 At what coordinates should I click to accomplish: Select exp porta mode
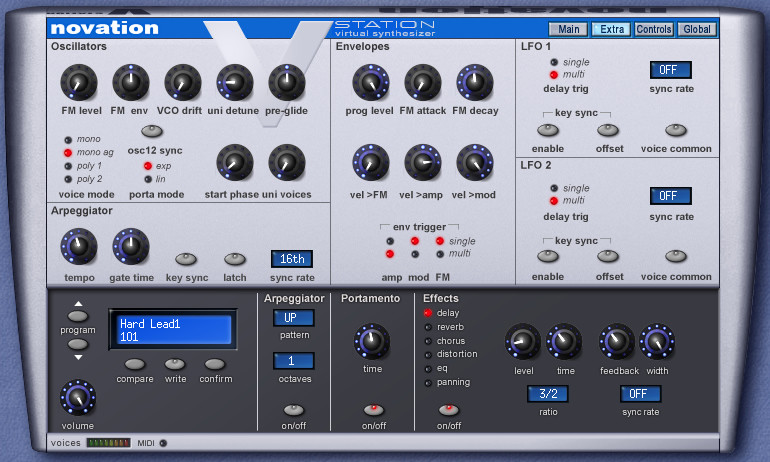click(148, 166)
